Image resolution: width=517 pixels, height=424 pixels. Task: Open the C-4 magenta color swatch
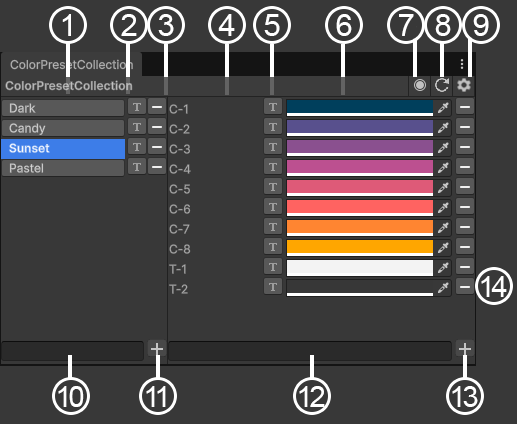[360, 168]
